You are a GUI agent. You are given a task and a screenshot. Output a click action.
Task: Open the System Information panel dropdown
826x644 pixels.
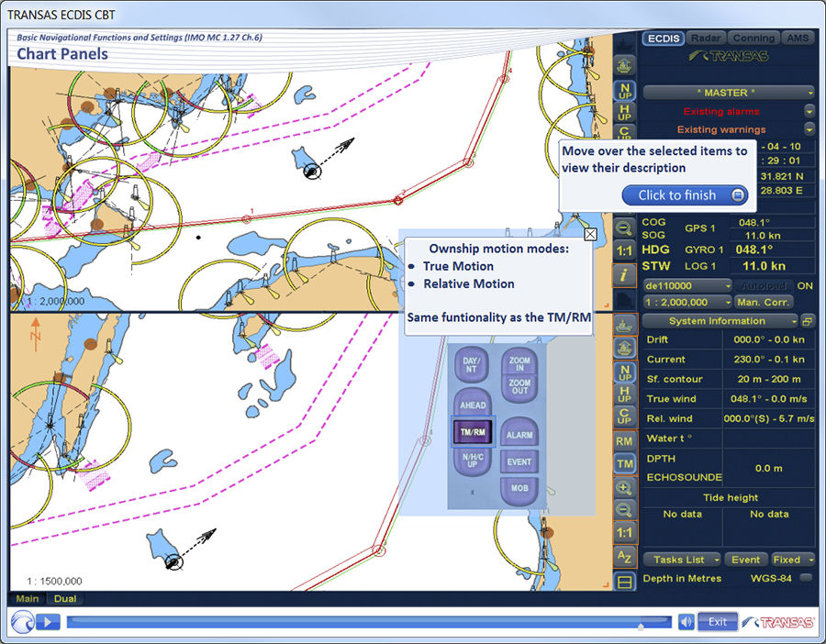720,321
